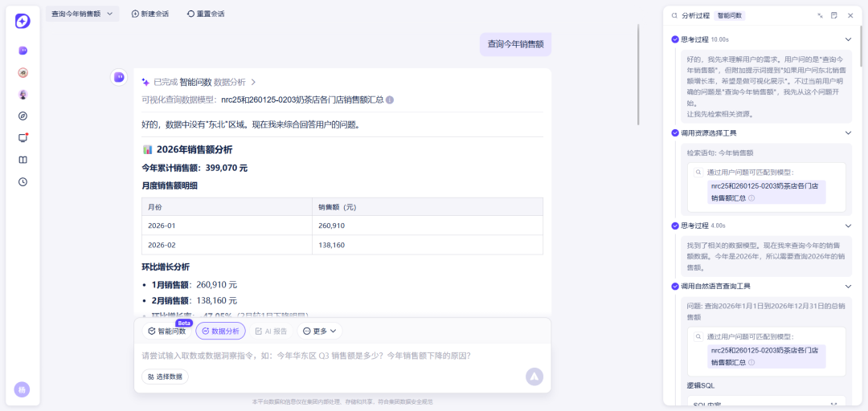Screen dimensions: 868x411
Task: Open the monitor icon with red dot
Action: coord(23,138)
